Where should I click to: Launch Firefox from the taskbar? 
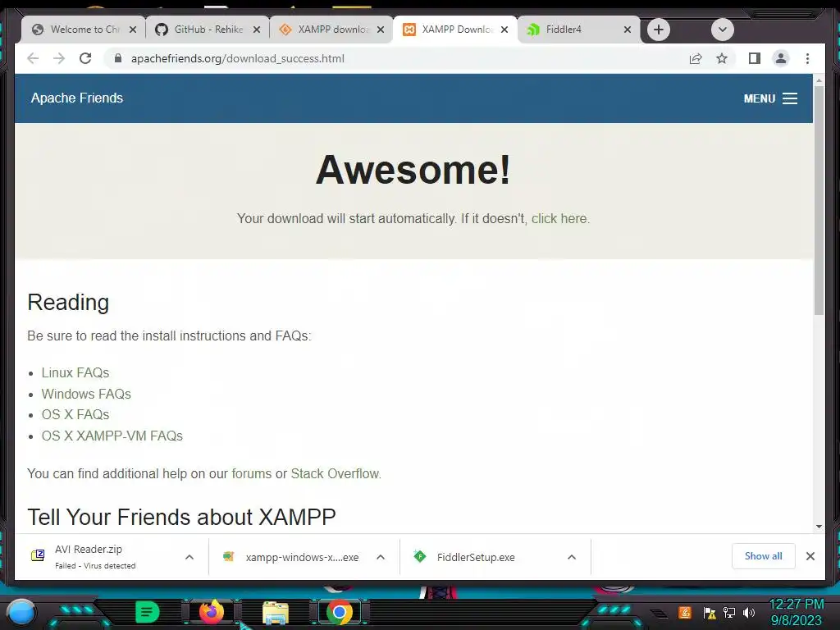coord(212,612)
